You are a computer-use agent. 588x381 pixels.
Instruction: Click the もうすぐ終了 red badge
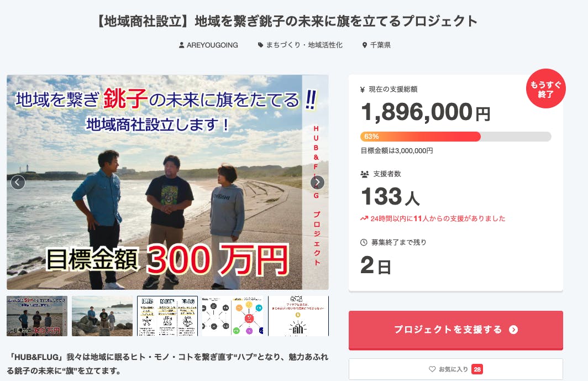coord(546,89)
